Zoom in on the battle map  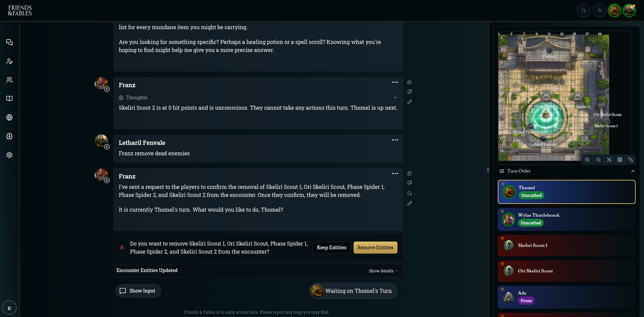[x=587, y=160]
